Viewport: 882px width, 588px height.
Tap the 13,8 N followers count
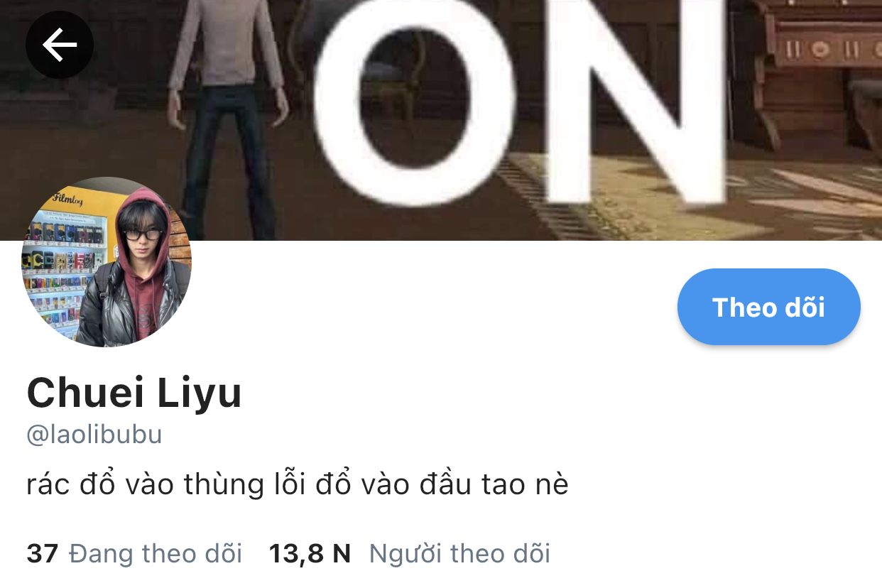point(310,553)
